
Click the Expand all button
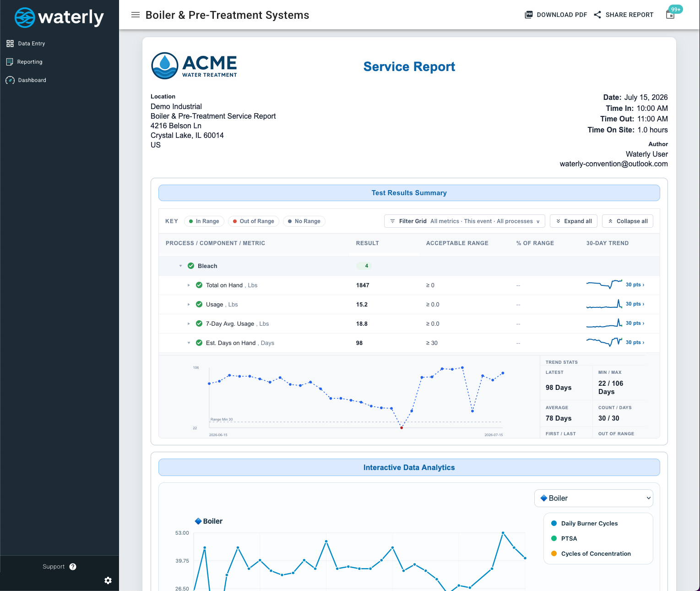(x=574, y=221)
